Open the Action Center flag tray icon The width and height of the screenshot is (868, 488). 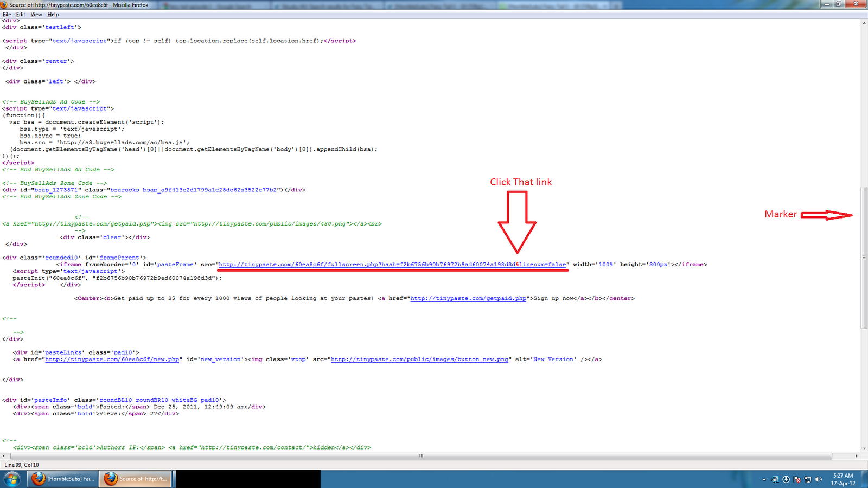(x=797, y=479)
